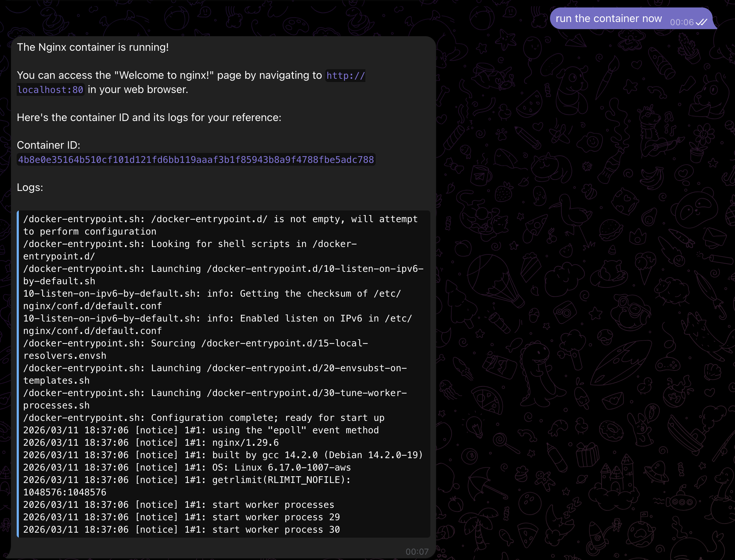Select the 'getrlimit(RLIMIT_NOFILE)' log line
735x560 pixels.
[x=187, y=480]
